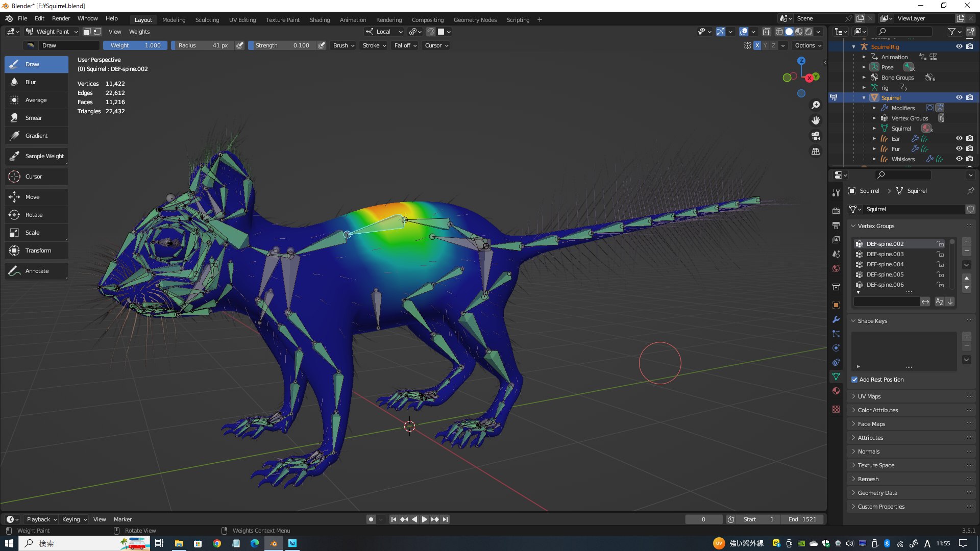Open the Modifiers wrench properties tab
The width and height of the screenshot is (980, 551).
tap(836, 319)
